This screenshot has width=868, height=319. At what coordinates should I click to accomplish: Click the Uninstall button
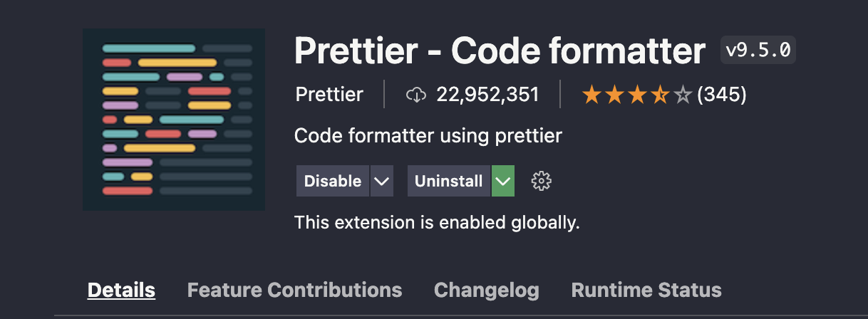449,181
